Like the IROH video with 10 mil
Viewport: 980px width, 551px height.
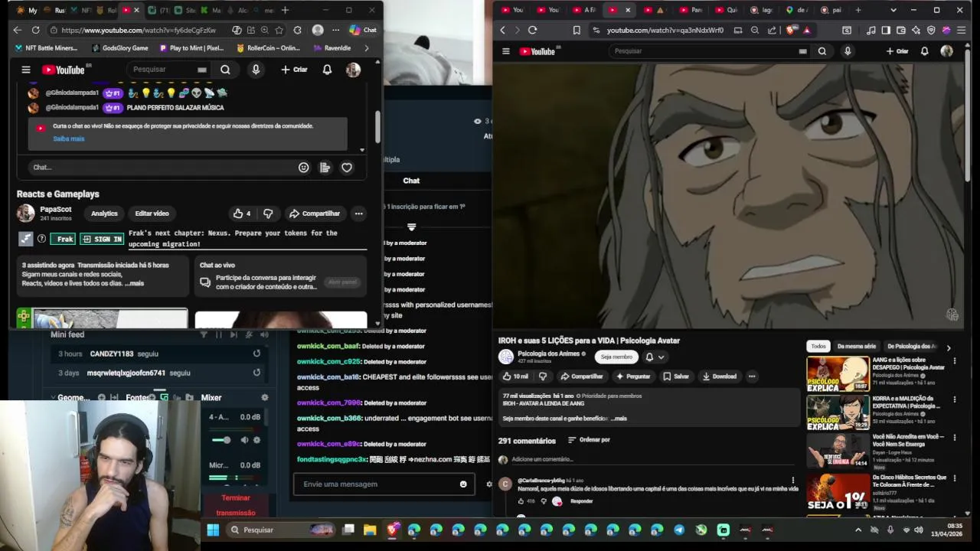coord(515,377)
